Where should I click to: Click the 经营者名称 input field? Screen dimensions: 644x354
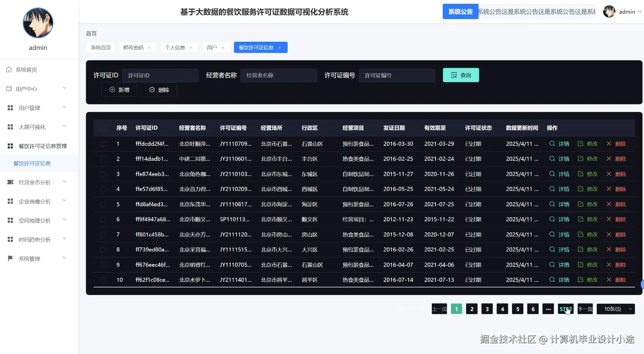coord(279,75)
